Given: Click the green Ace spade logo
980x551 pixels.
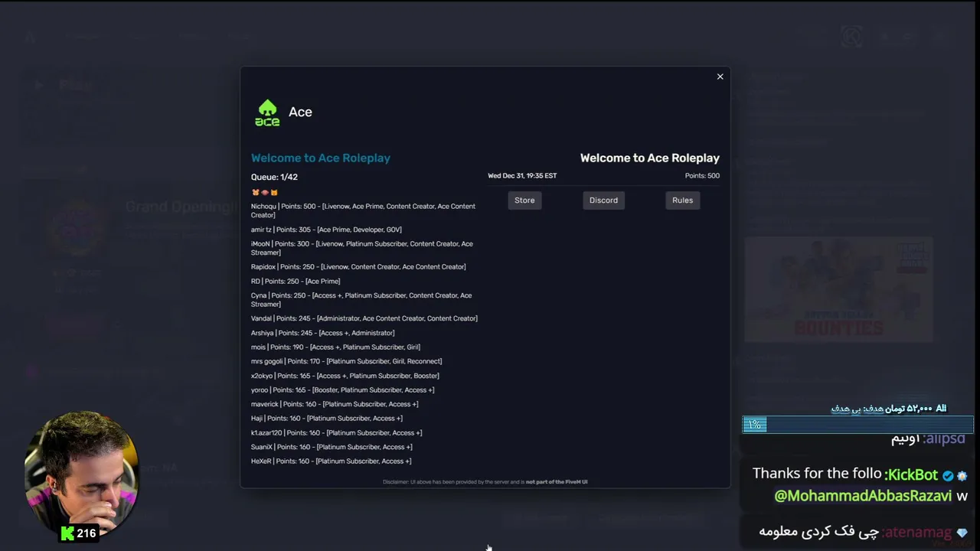Looking at the screenshot, I should [267, 112].
